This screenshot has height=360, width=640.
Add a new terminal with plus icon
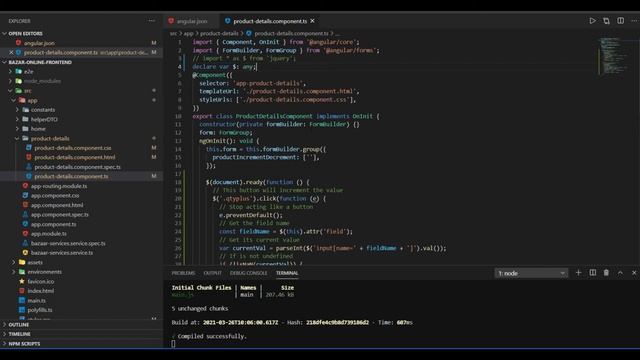pos(578,273)
